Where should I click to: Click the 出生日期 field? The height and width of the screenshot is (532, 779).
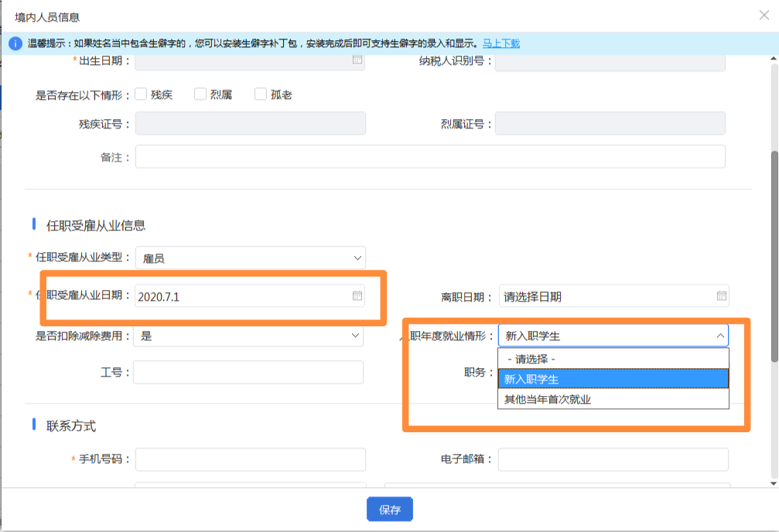pos(250,62)
